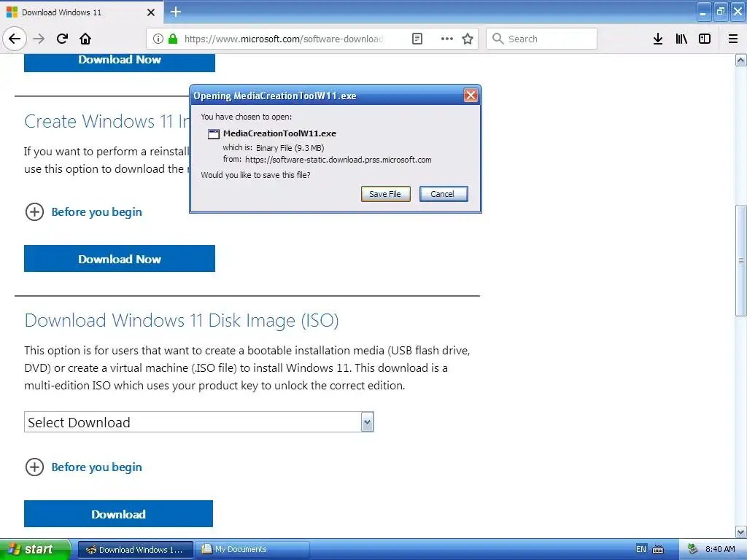Click the address bar URL field
Viewport: 747px width, 560px height.
pos(284,39)
